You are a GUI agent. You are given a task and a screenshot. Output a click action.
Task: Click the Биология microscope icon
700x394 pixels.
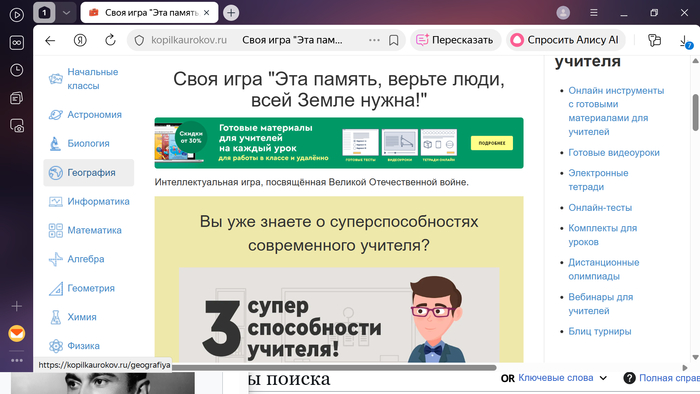pyautogui.click(x=55, y=143)
